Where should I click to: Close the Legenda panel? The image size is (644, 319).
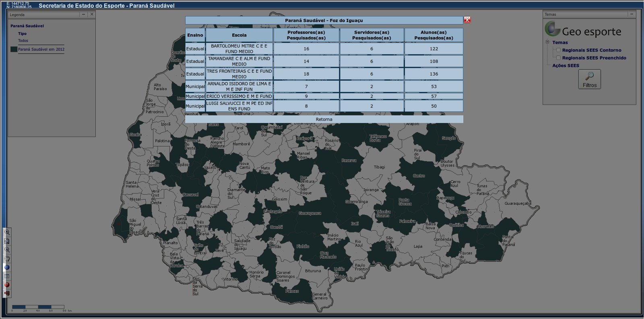click(92, 14)
